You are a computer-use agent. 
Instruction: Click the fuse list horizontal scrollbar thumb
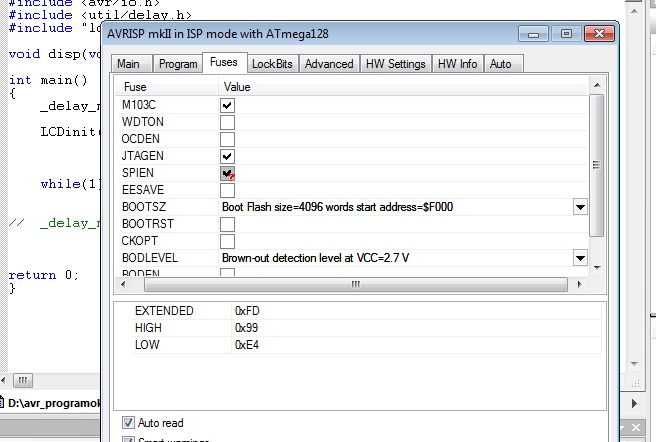(356, 284)
